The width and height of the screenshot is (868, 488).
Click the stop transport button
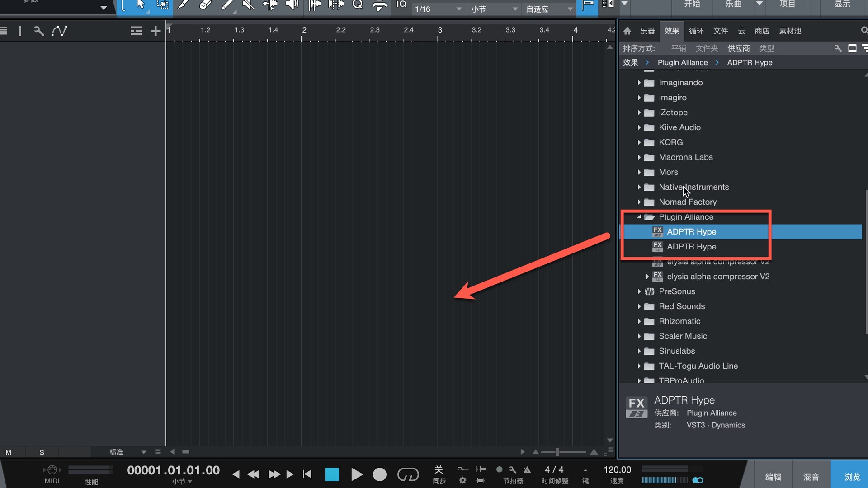point(332,474)
